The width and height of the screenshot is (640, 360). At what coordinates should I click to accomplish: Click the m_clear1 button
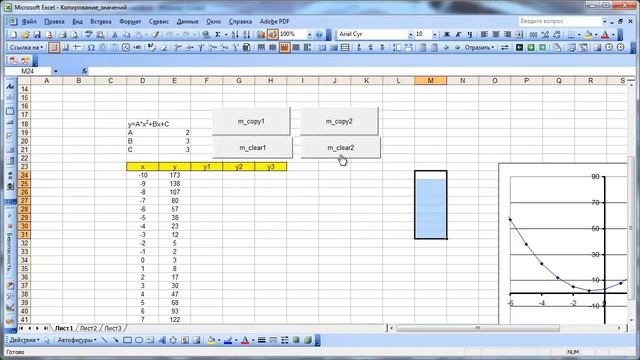tap(252, 147)
